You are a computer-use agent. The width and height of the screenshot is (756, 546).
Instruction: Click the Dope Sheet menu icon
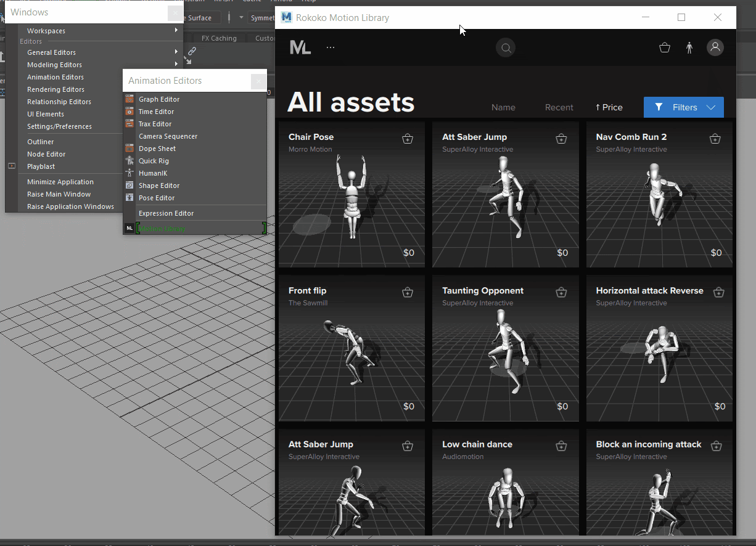click(x=129, y=149)
